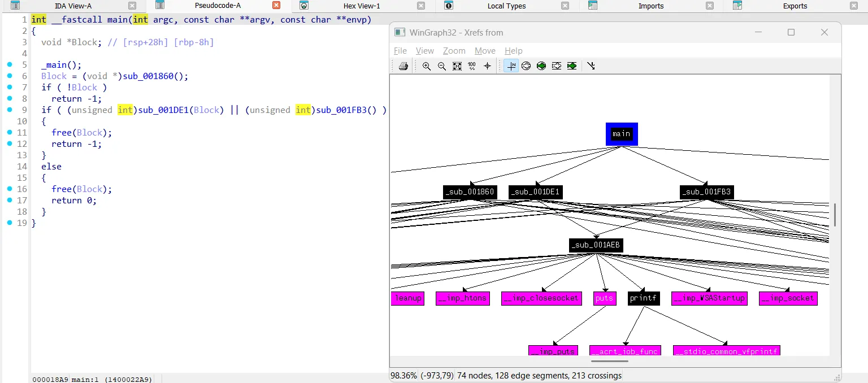Select the _sub_001AEB node in the graph
The height and width of the screenshot is (383, 868).
point(596,245)
